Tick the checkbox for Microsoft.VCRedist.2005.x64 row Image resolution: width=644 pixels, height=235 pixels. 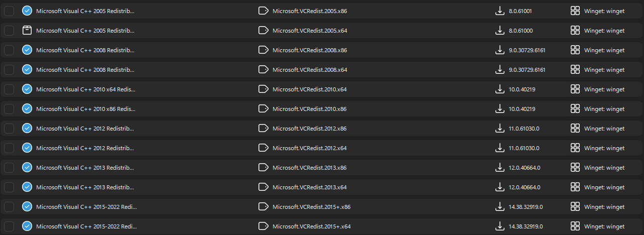[9, 31]
